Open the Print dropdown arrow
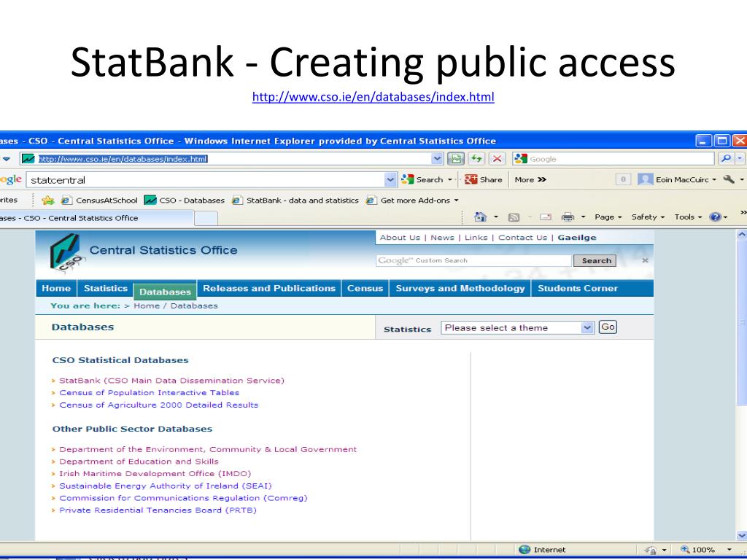Image resolution: width=747 pixels, height=560 pixels. [583, 217]
